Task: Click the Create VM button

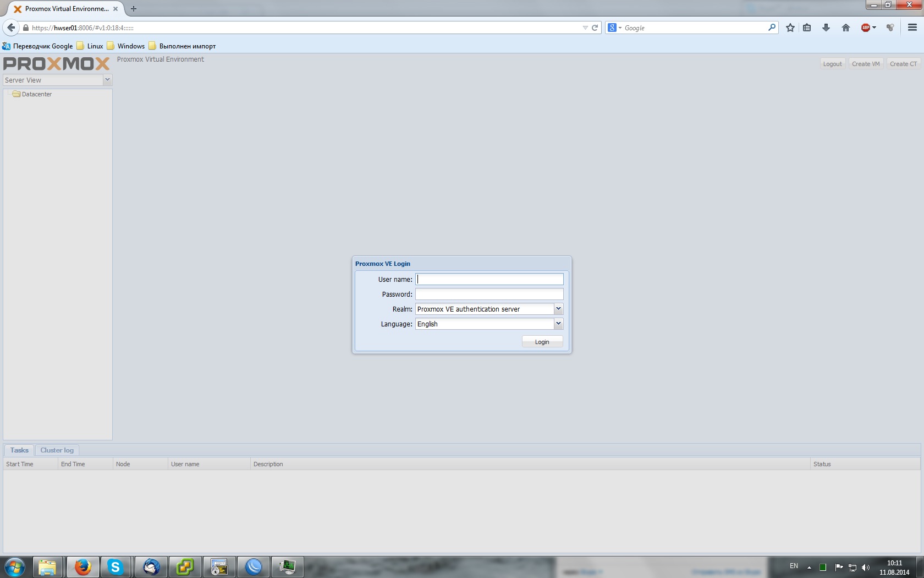Action: tap(866, 64)
